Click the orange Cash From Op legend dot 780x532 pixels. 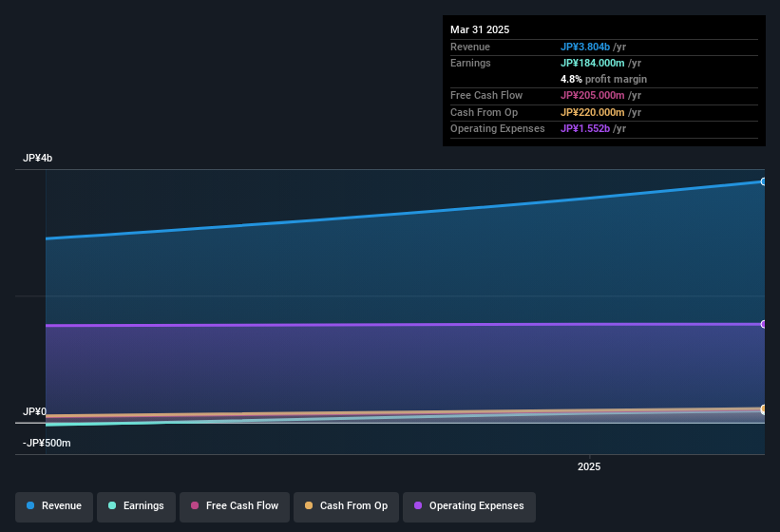(309, 505)
